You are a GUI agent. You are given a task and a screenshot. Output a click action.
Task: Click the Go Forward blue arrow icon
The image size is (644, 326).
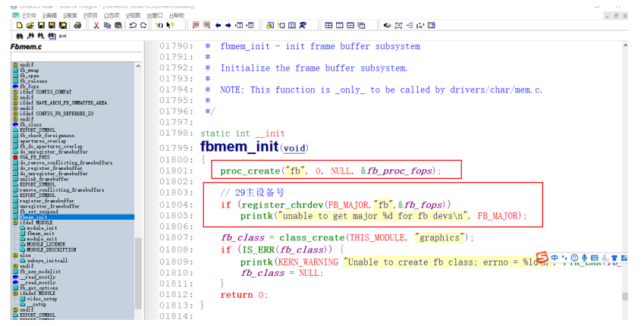pyautogui.click(x=228, y=26)
